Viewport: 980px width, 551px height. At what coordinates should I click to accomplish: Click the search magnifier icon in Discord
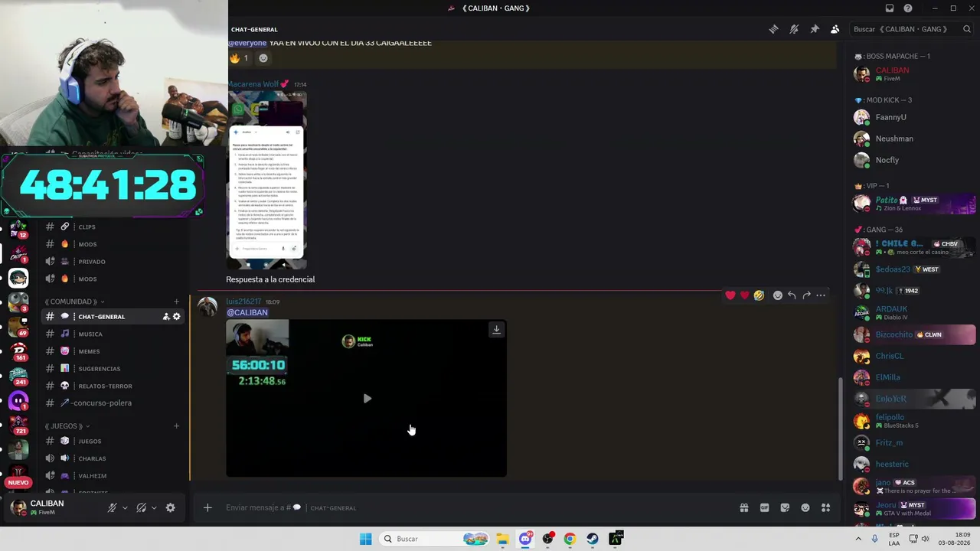[x=967, y=29]
